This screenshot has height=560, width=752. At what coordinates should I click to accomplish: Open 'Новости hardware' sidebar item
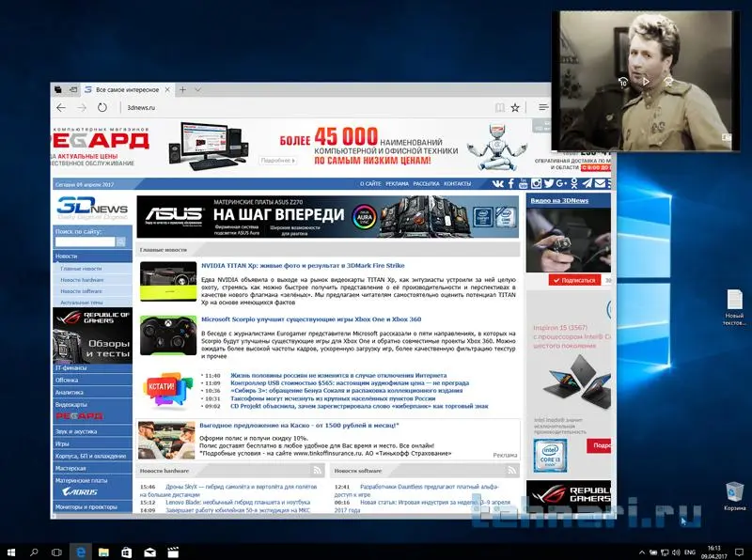point(82,280)
